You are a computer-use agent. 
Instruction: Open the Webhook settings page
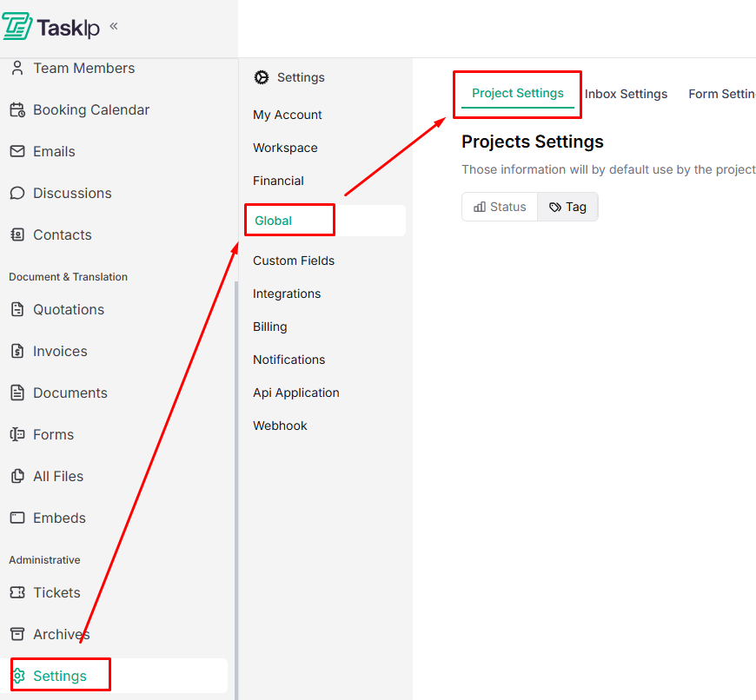pyautogui.click(x=280, y=426)
